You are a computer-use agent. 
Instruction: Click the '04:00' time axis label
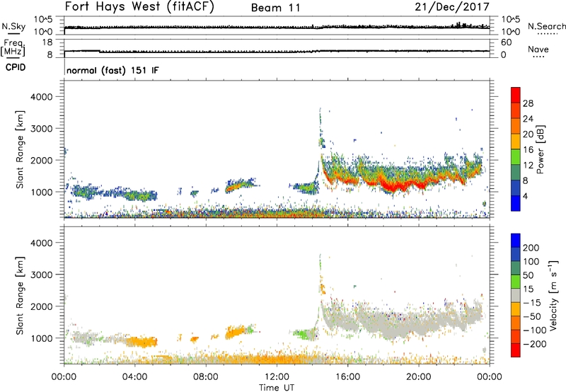134,377
